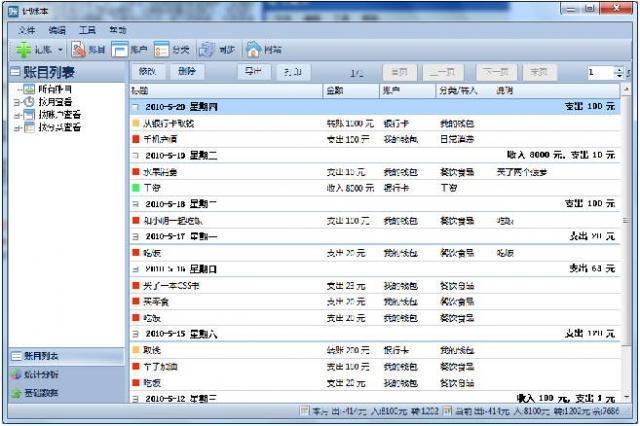Image resolution: width=640 pixels, height=426 pixels.
Task: Click the 删除 button
Action: pos(187,72)
